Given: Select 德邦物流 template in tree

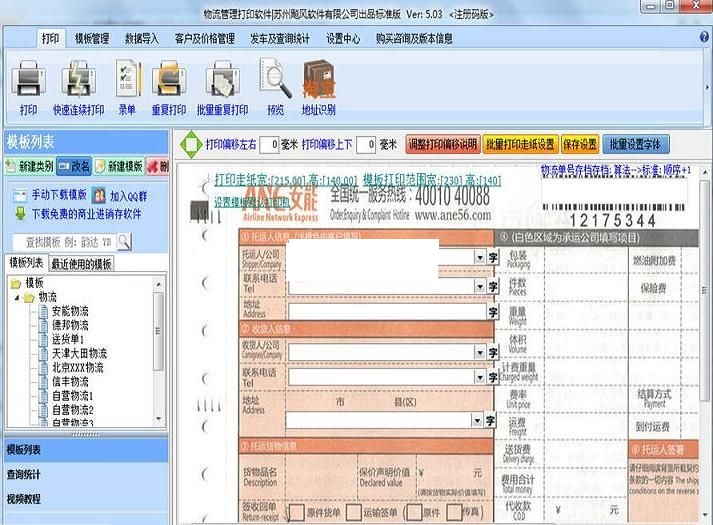Looking at the screenshot, I should coord(70,325).
